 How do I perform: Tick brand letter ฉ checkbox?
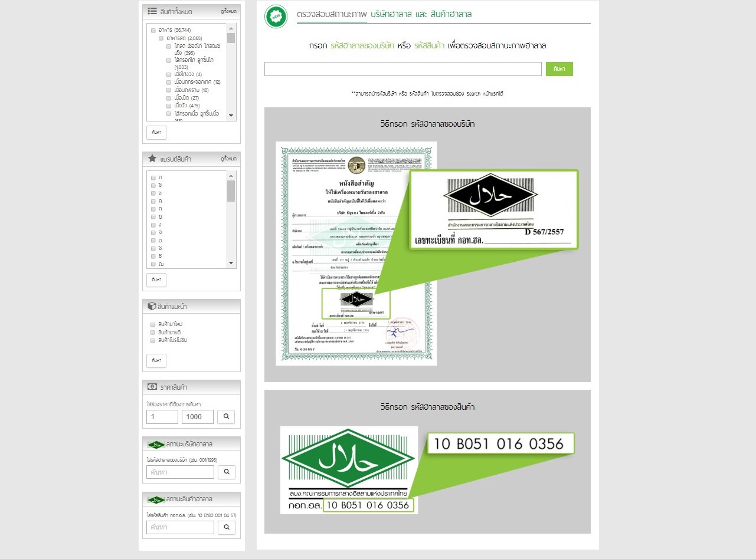coord(153,241)
